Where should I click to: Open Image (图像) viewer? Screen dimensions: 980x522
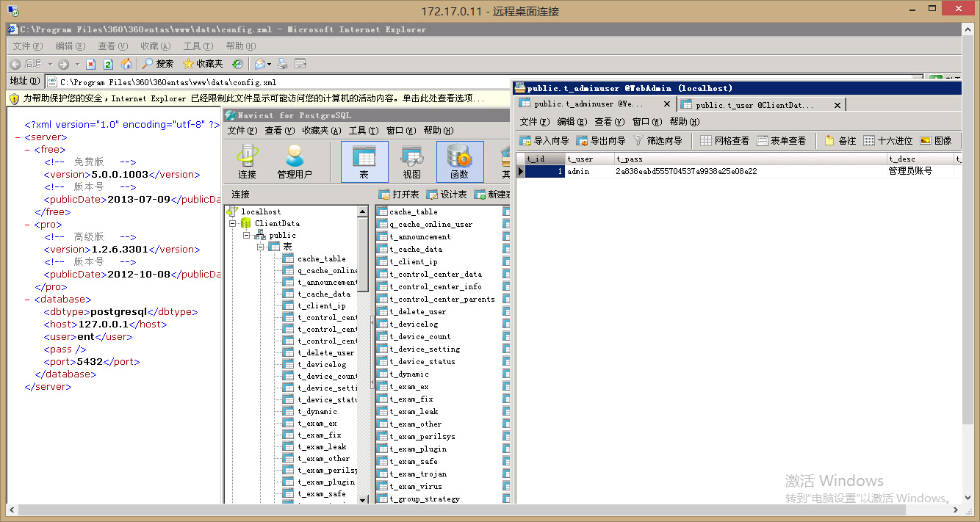pyautogui.click(x=935, y=140)
